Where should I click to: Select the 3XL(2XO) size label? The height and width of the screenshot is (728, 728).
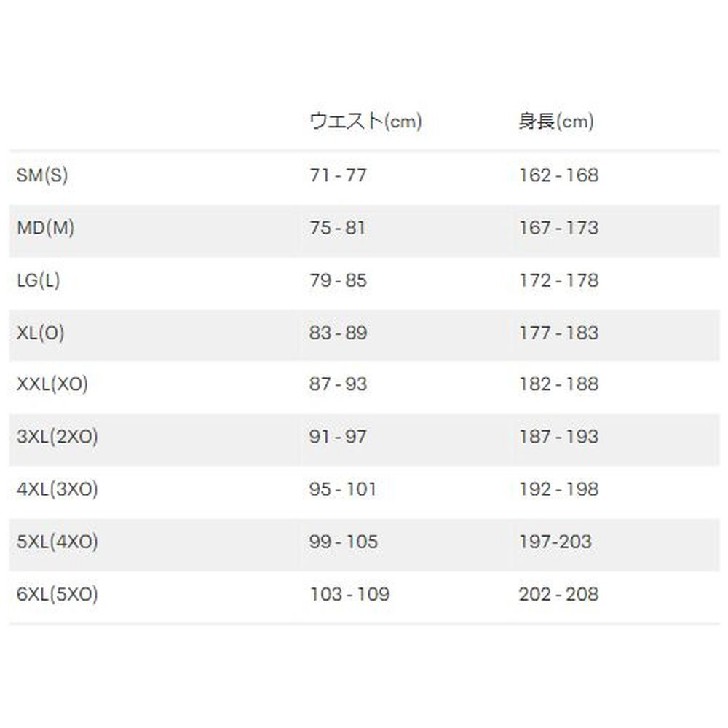[58, 437]
